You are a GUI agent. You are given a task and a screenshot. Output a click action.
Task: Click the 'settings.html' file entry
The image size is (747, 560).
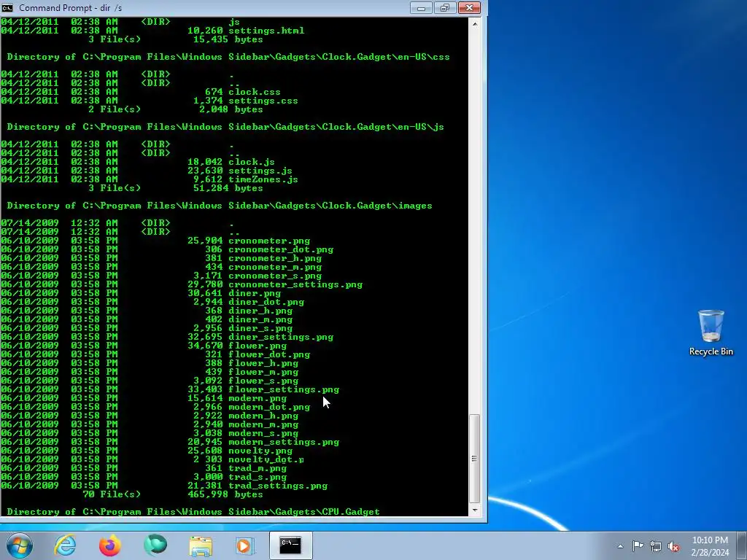tap(266, 31)
